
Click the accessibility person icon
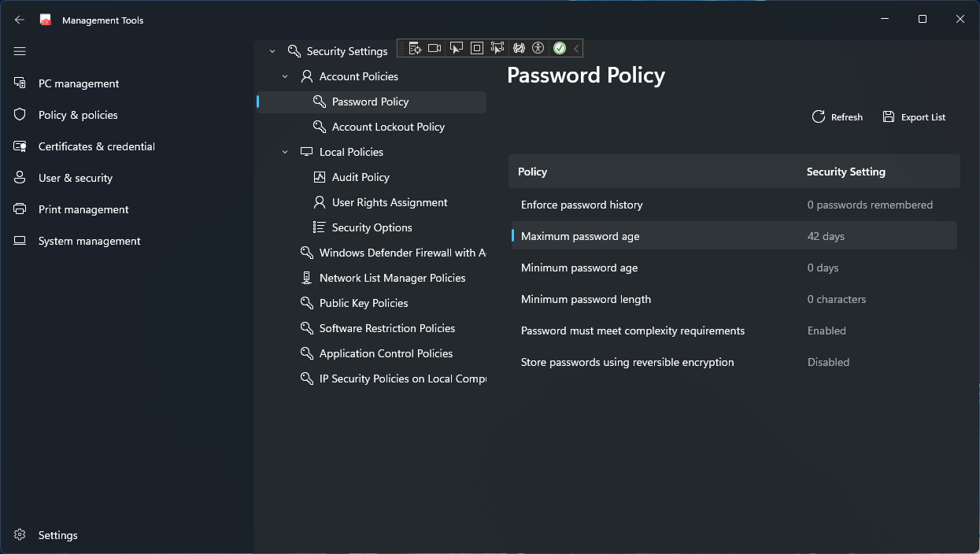click(x=538, y=49)
